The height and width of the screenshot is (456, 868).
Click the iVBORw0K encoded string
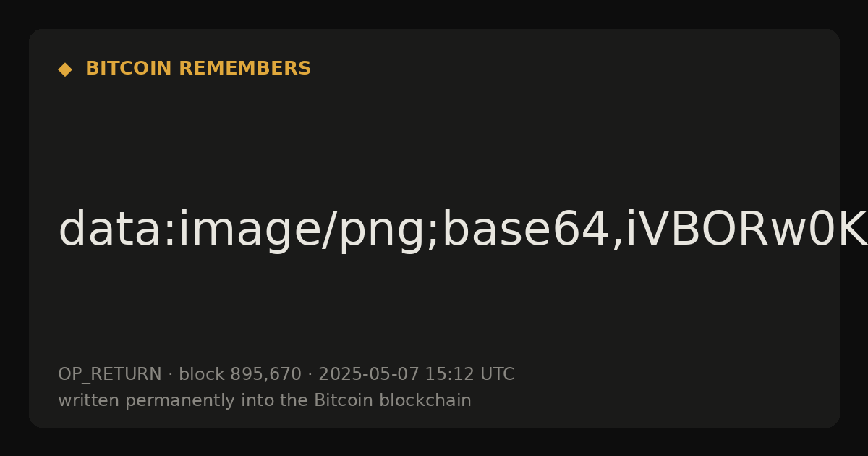click(746, 230)
